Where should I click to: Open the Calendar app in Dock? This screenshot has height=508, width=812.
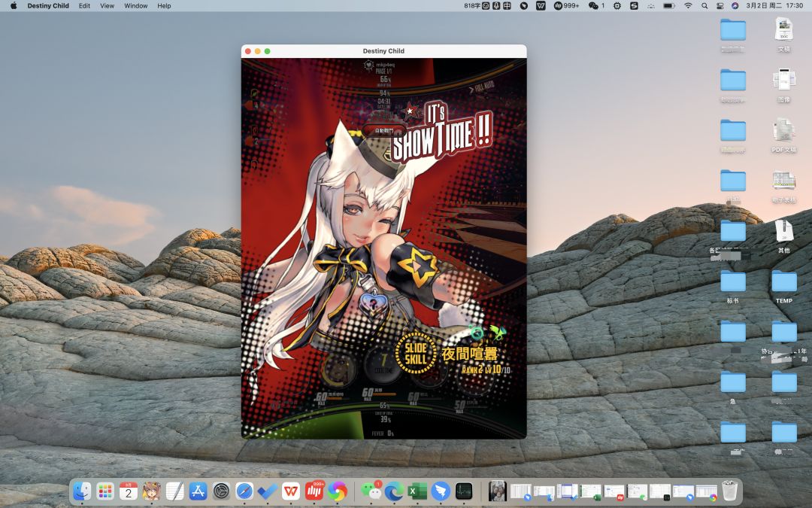pos(129,491)
